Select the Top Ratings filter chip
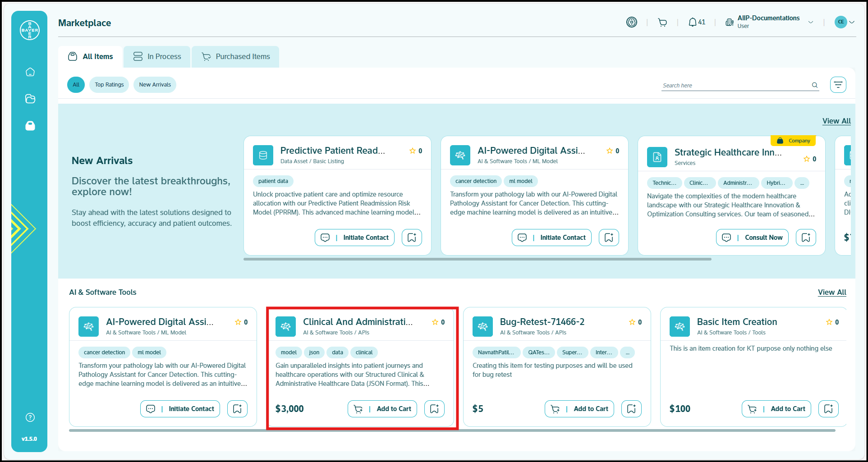 109,85
